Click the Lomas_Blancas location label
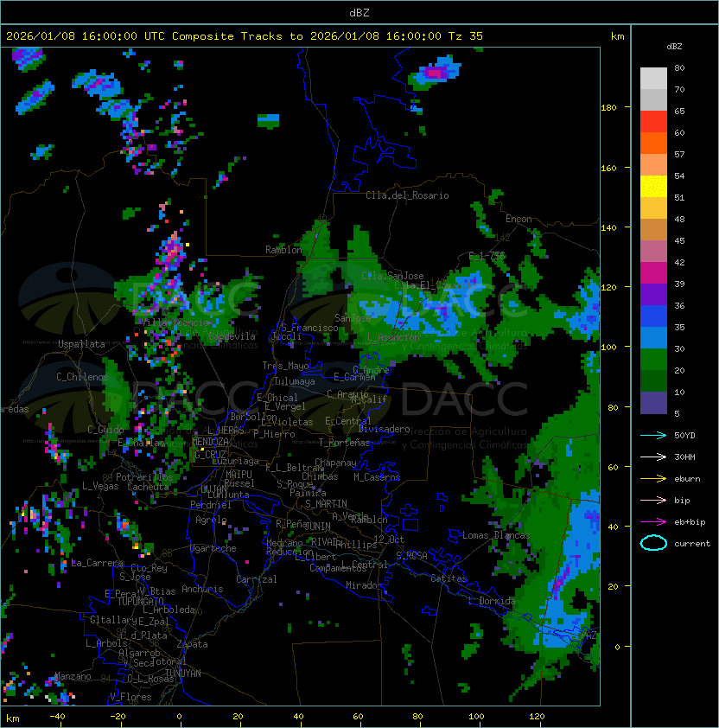719x728 pixels. click(496, 535)
